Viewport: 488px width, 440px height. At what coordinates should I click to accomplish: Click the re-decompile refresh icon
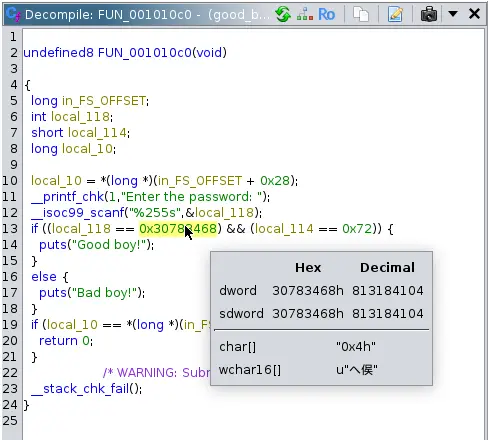point(283,14)
